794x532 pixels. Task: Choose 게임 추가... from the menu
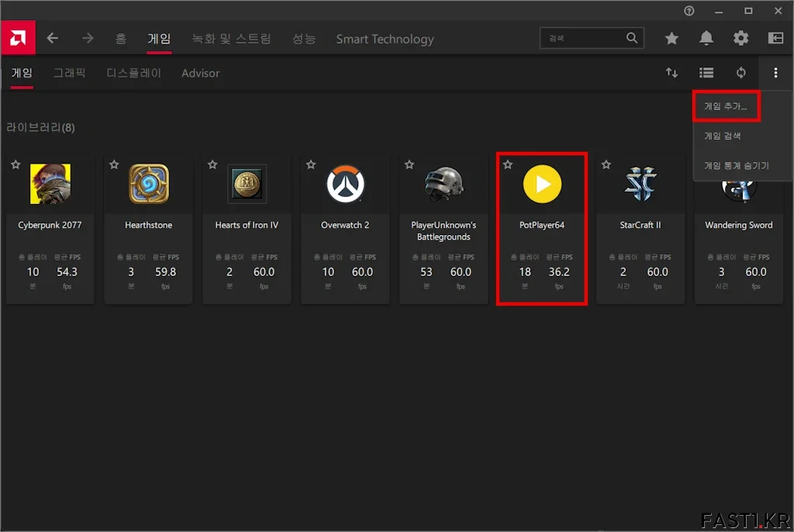pos(726,106)
